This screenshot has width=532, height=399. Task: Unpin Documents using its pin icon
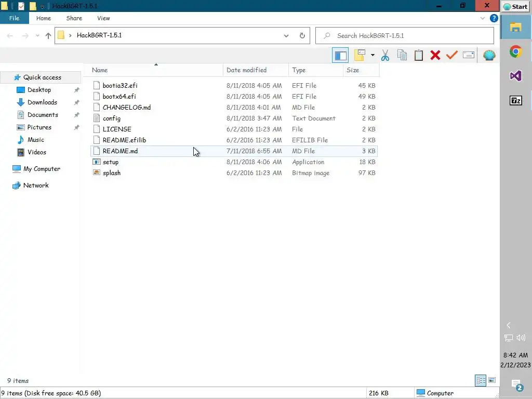[x=77, y=115]
